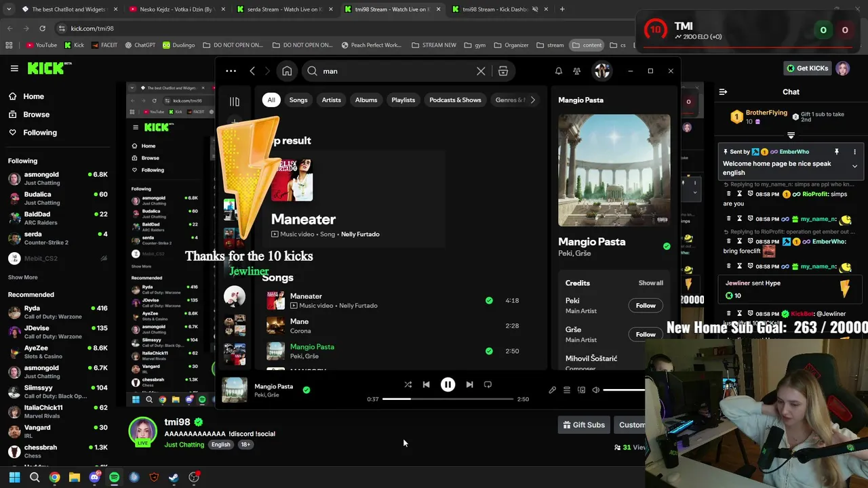Select the Albums filter chip
The height and width of the screenshot is (488, 868).
(x=366, y=100)
